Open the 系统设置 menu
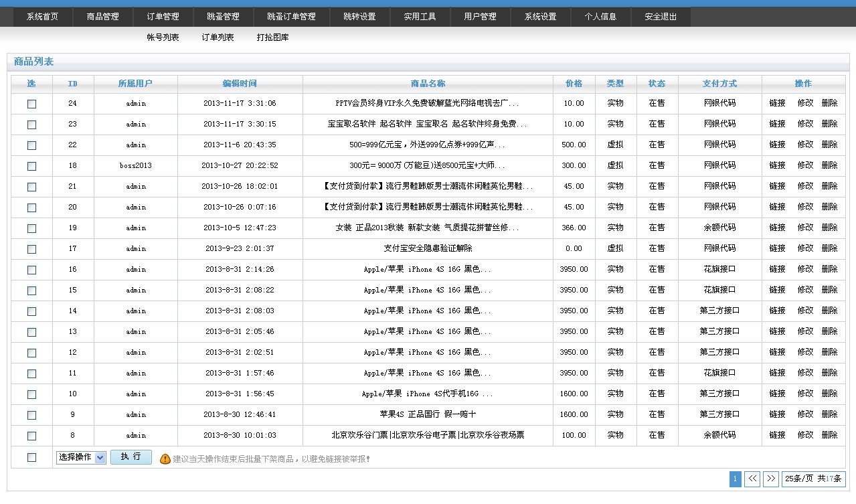Image resolution: width=856 pixels, height=504 pixels. click(540, 17)
